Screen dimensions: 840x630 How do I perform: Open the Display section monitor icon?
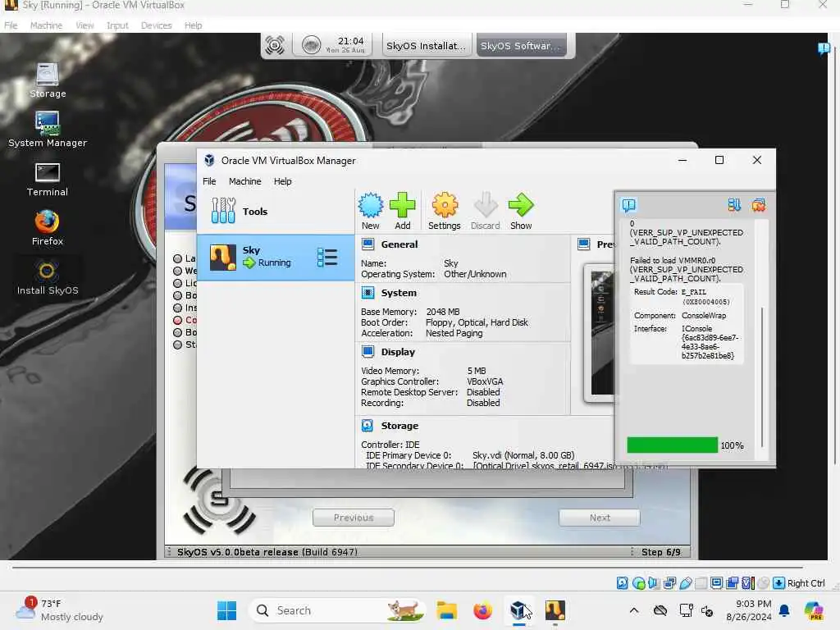pos(368,352)
